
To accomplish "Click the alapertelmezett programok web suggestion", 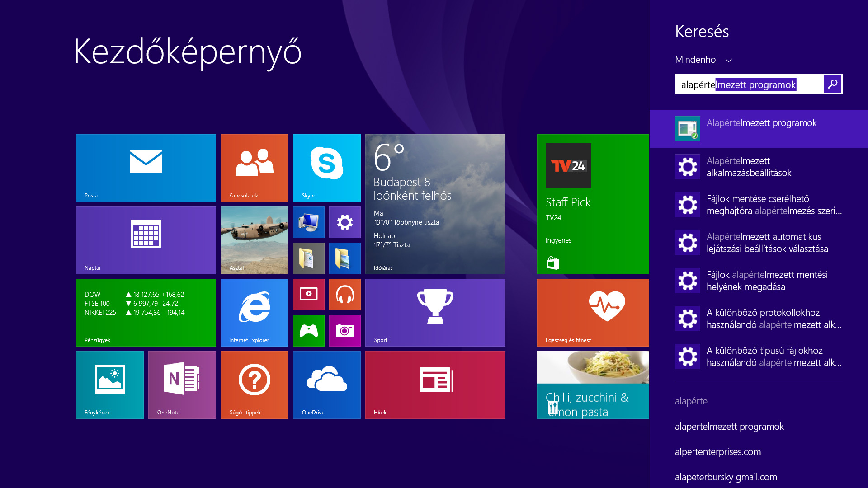I will click(x=729, y=427).
